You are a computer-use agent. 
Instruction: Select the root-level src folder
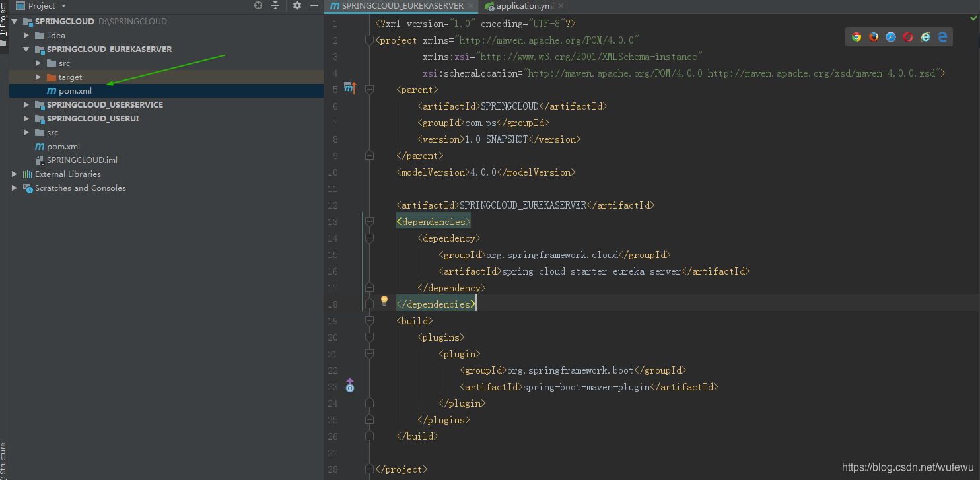52,133
